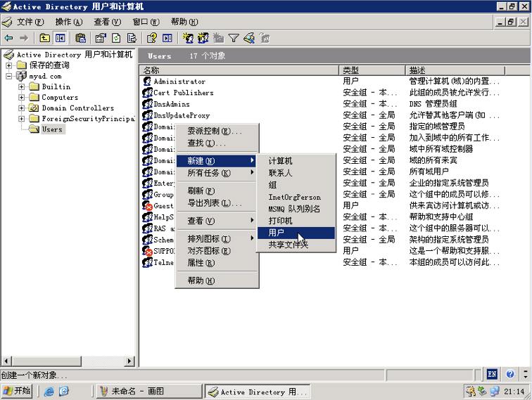Toggle the console tree show/hide icon
Image resolution: width=532 pixels, height=400 pixels.
[60, 38]
